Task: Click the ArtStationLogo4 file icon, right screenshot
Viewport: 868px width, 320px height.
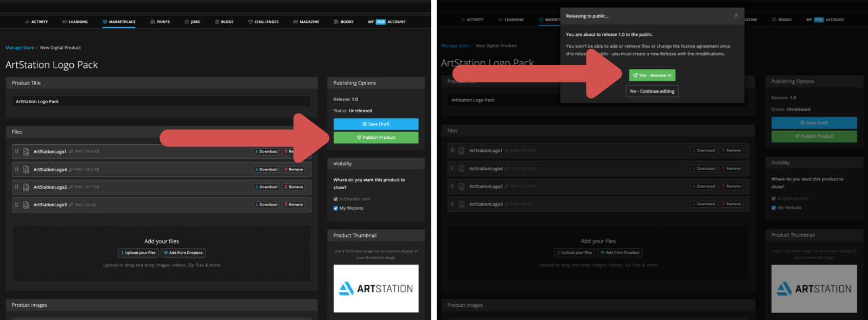Action: (x=462, y=169)
